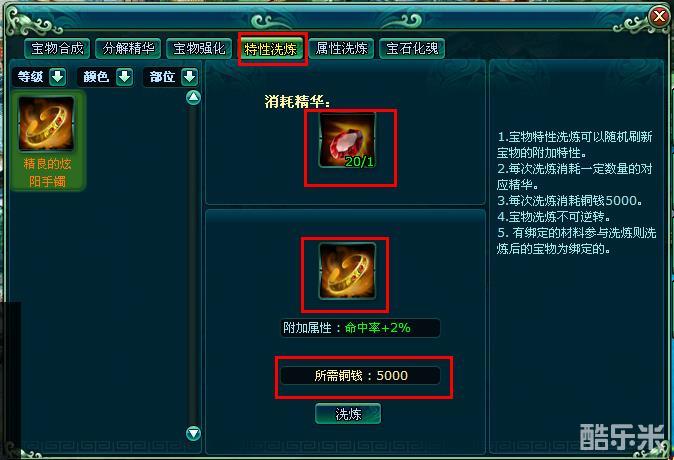Close the treasure window with X
The image size is (674, 460).
click(x=659, y=17)
